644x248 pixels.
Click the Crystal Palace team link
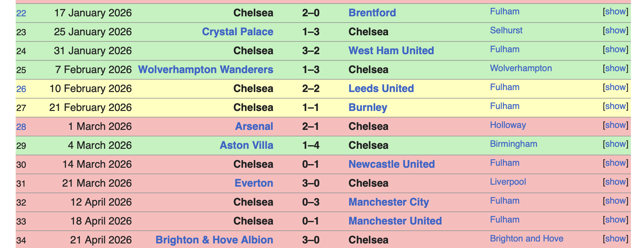pyautogui.click(x=237, y=32)
